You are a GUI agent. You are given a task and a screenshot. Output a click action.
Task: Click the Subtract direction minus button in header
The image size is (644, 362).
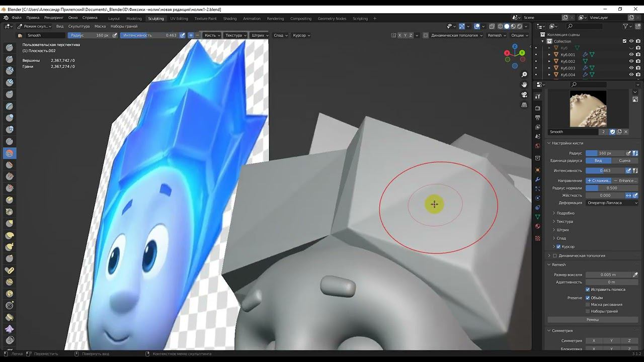[x=197, y=35]
